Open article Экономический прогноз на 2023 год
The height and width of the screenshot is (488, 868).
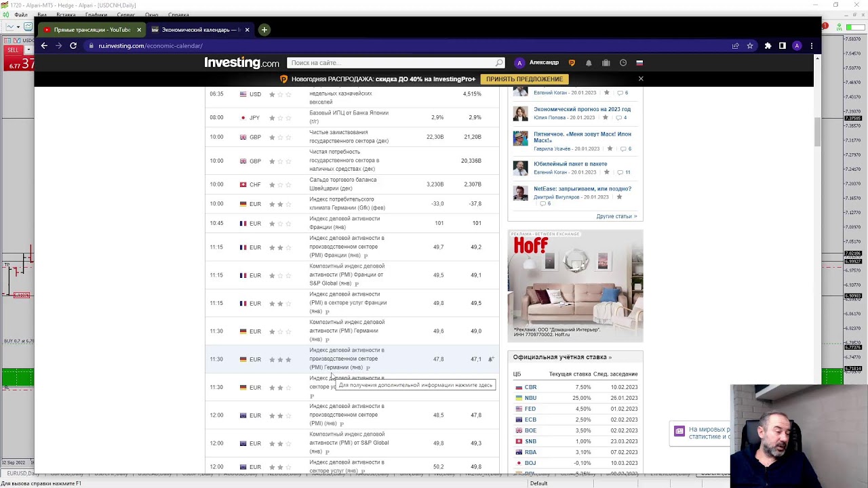pyautogui.click(x=582, y=109)
